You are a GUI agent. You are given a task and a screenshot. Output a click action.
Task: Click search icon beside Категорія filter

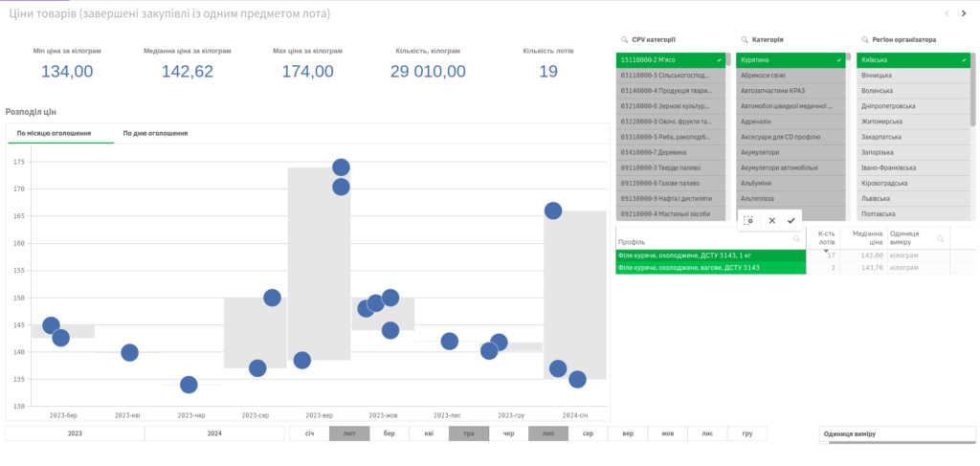coord(745,40)
